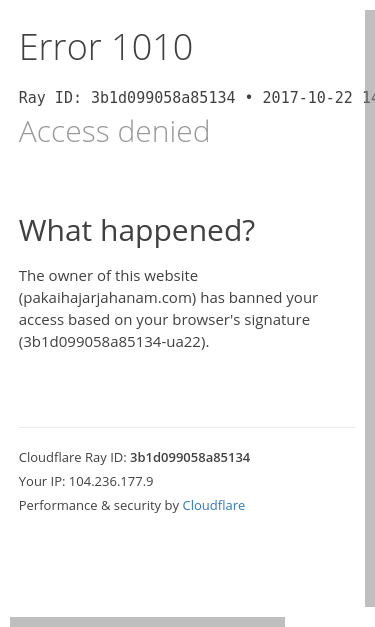Click The owner of this website text
This screenshot has width=375, height=627.
108,276
